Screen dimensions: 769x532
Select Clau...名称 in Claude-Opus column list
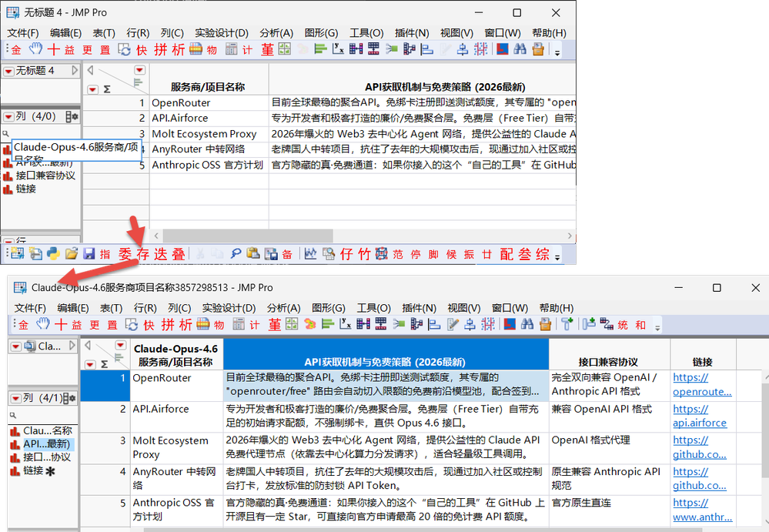48,430
